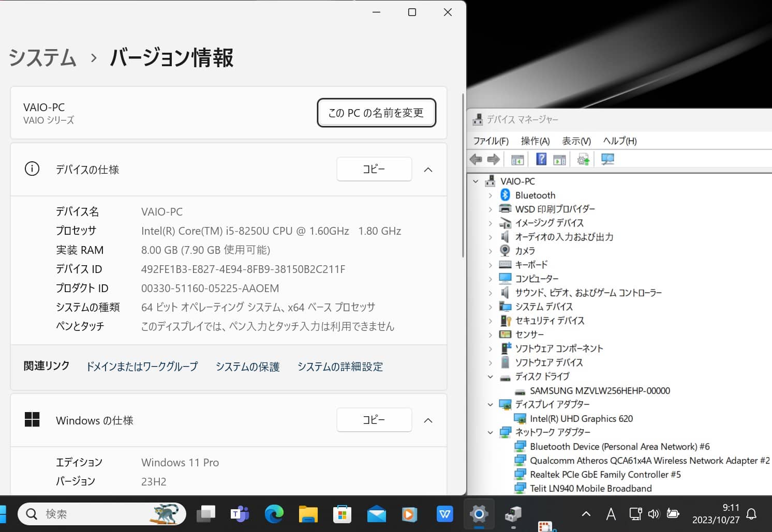Viewport: 772px width, 532px height.
Task: Expand イメージング デバイス category
Action: pyautogui.click(x=490, y=223)
